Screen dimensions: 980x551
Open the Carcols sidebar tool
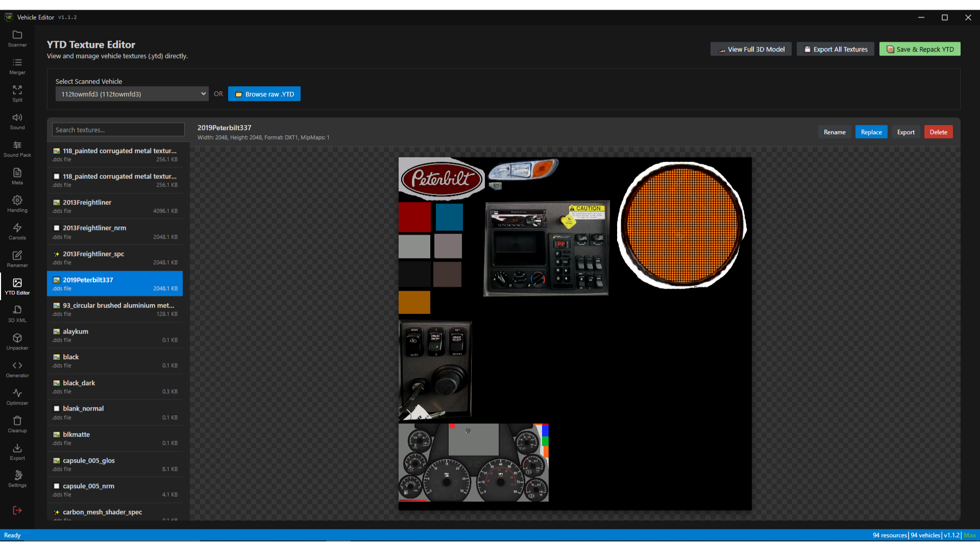pyautogui.click(x=17, y=232)
